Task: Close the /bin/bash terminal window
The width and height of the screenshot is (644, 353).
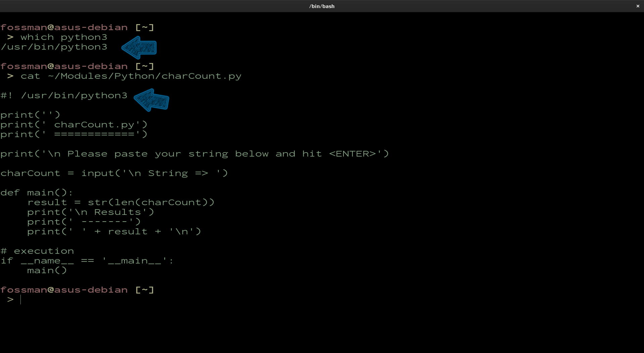Action: click(x=638, y=6)
